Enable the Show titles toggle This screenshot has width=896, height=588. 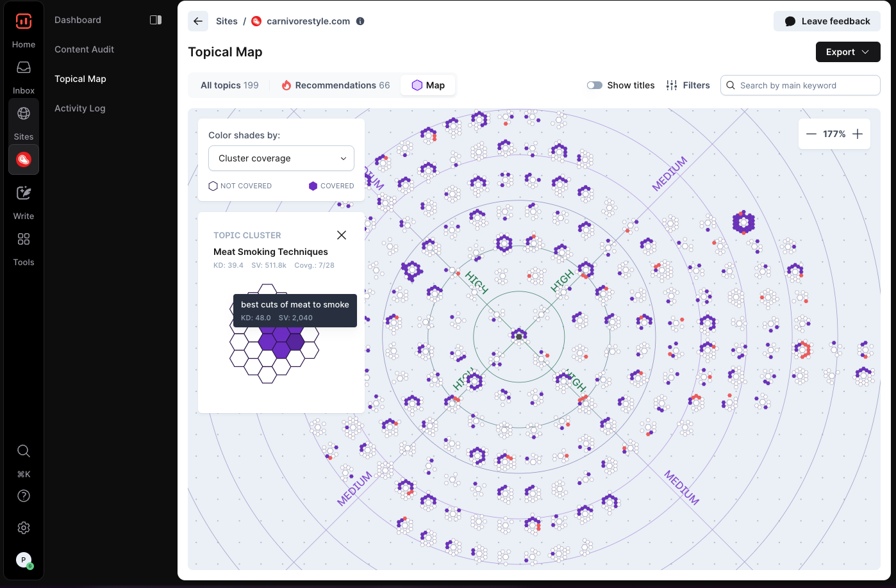click(595, 85)
